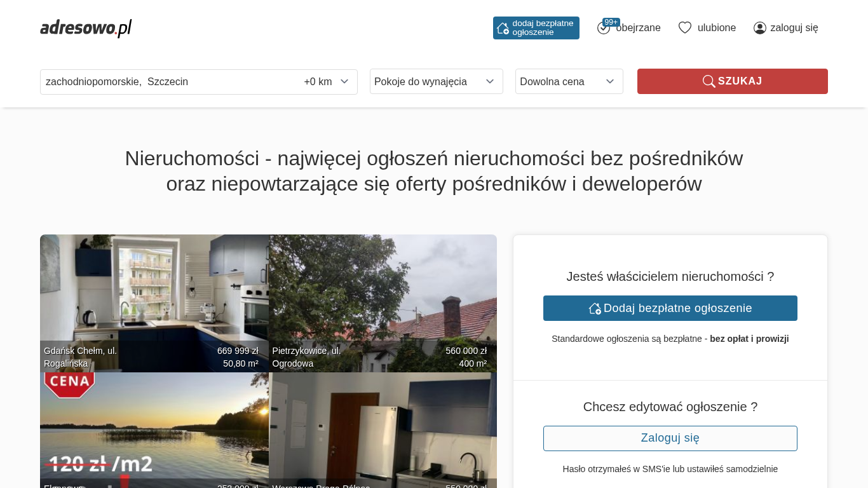Click the red CENA badge
Screen dimensions: 868x488
click(69, 384)
